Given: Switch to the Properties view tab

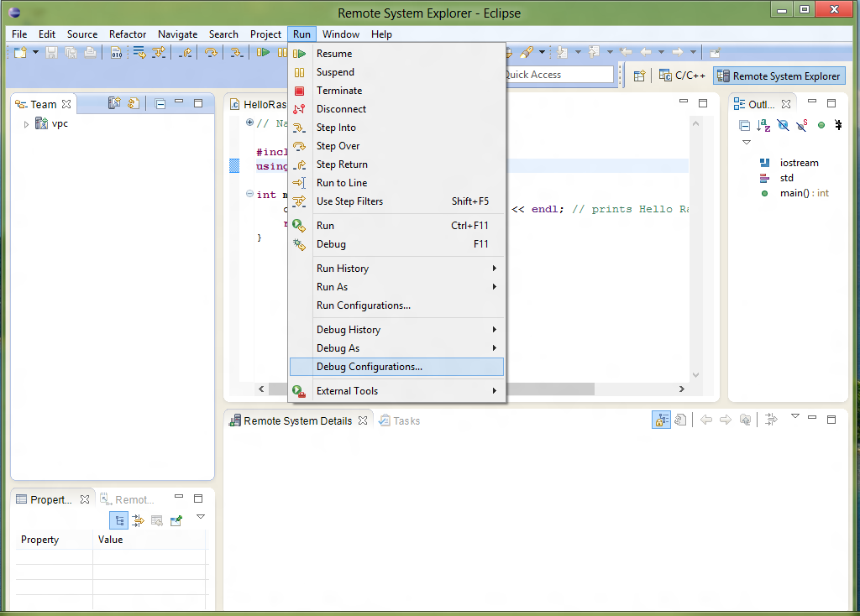Looking at the screenshot, I should pyautogui.click(x=52, y=500).
